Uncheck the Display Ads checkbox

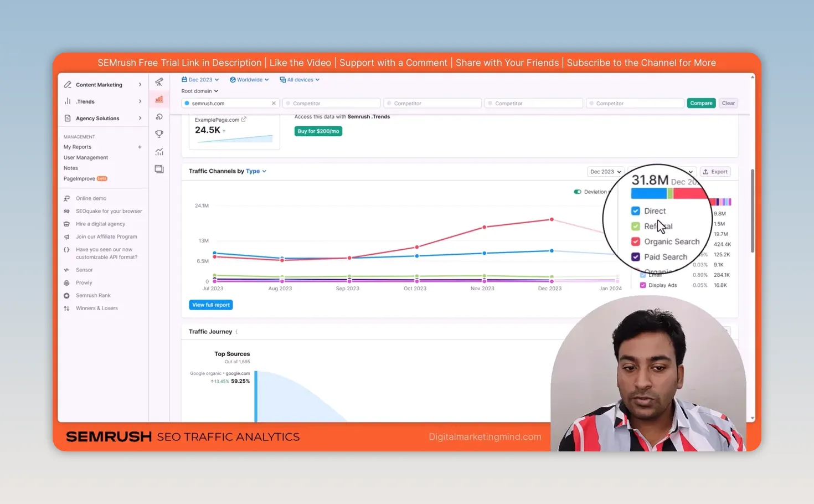(x=643, y=285)
